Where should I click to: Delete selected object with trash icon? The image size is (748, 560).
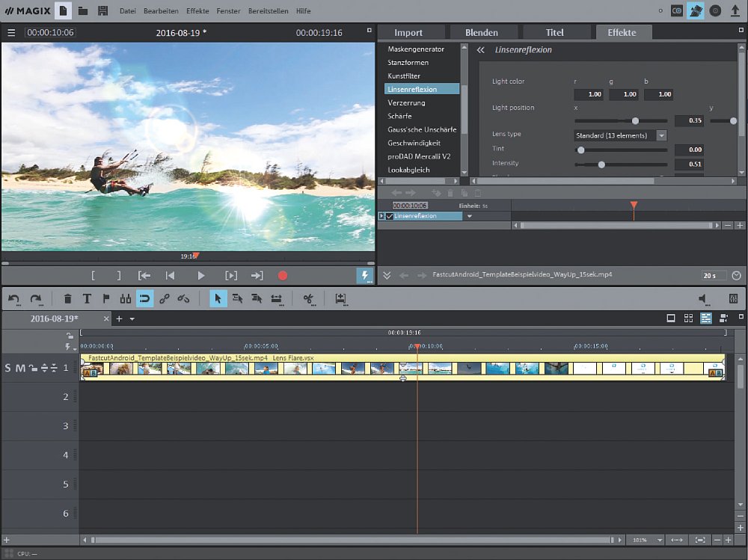point(68,299)
